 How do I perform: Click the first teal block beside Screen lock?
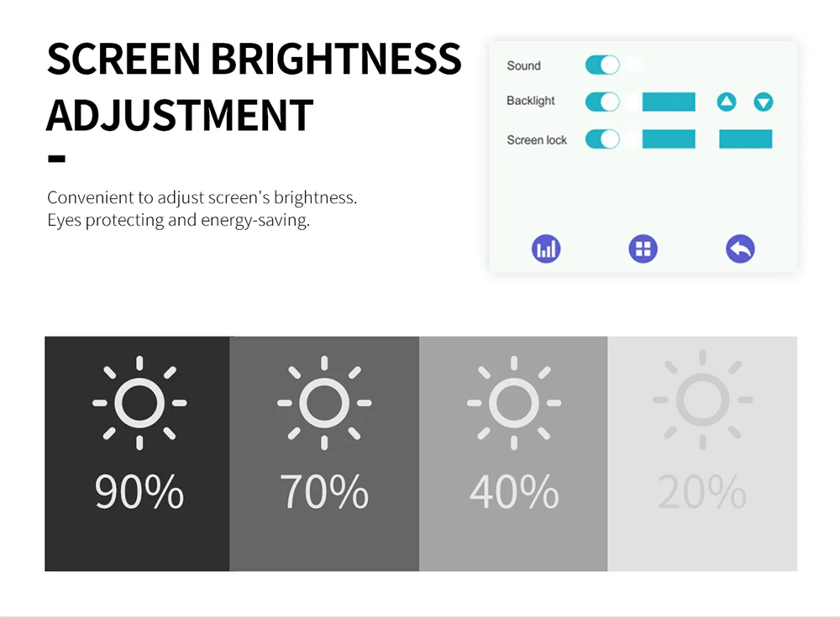pos(669,139)
